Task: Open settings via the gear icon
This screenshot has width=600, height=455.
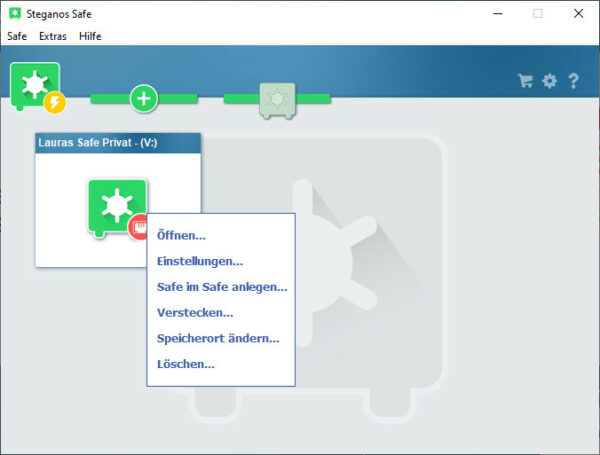Action: tap(549, 81)
